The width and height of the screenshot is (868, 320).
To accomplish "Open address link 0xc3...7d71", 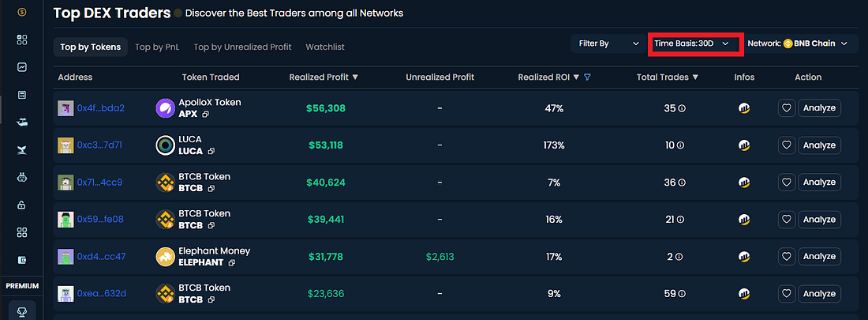I will tap(99, 145).
